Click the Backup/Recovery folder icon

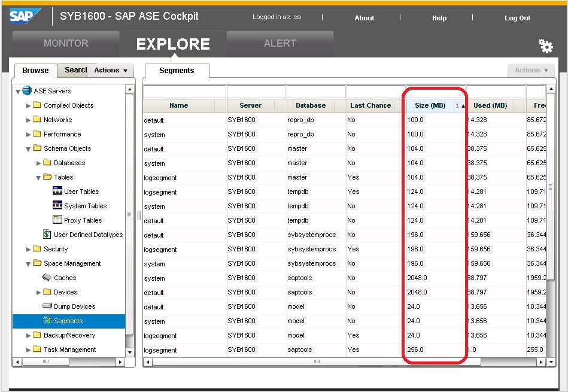[37, 335]
